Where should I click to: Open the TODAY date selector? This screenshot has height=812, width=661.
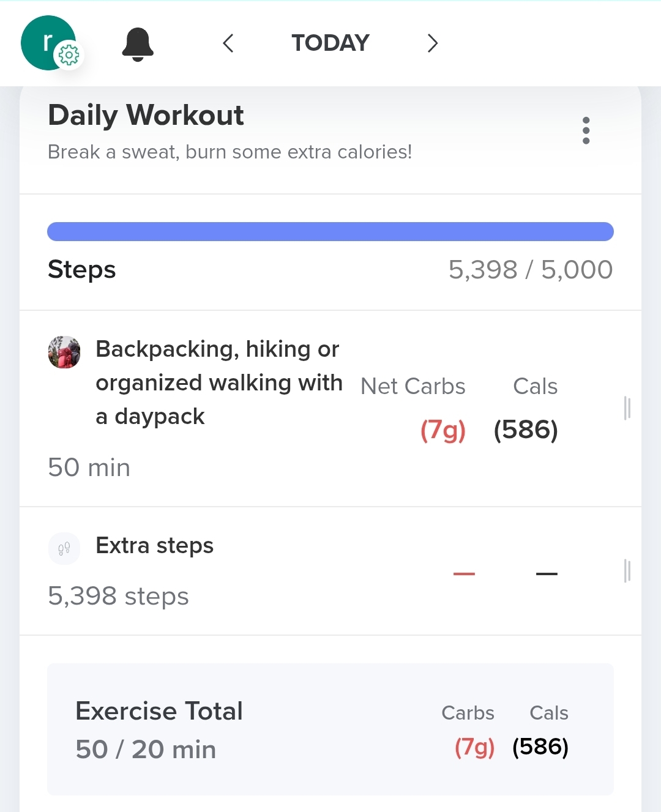tap(330, 43)
